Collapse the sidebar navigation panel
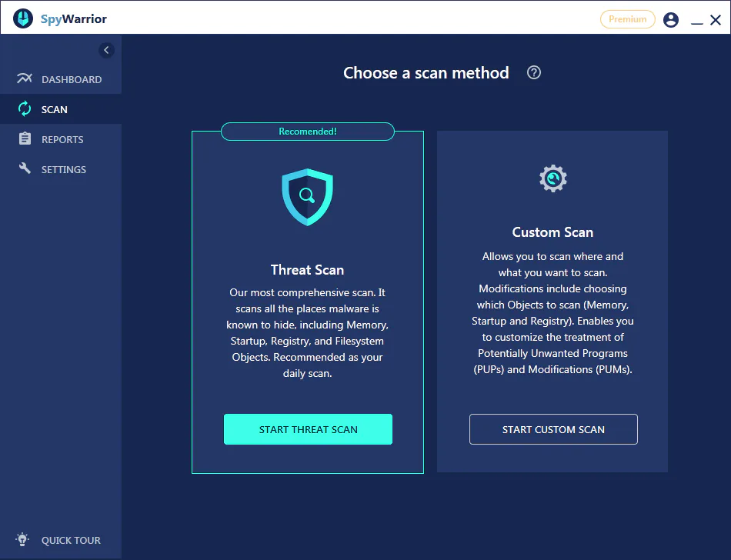Viewport: 731px width, 560px height. tap(106, 50)
